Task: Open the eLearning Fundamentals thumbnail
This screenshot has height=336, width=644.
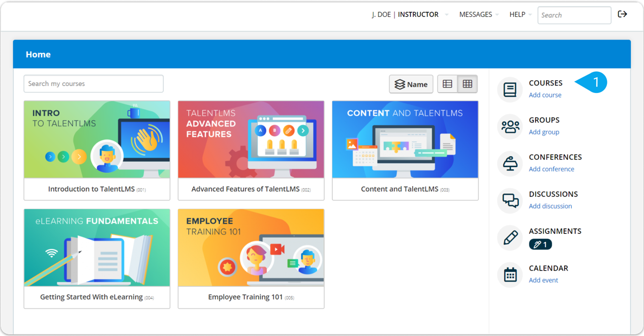Action: [97, 248]
